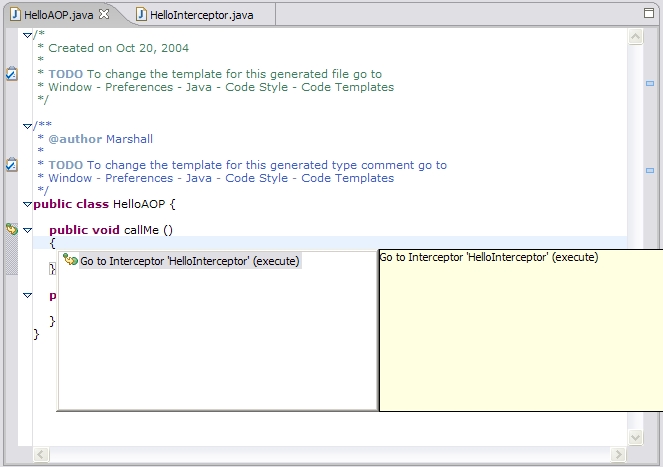Click the second TODO task marker in gutter
This screenshot has width=663, height=467.
coord(11,165)
